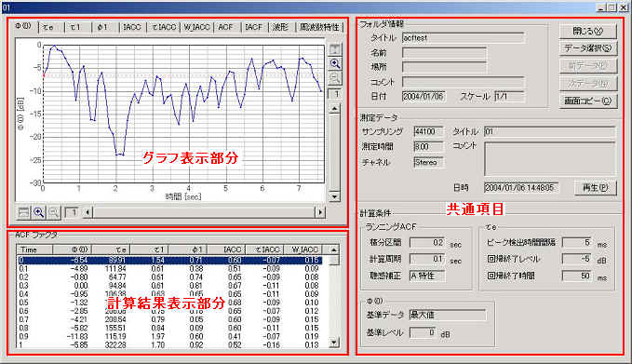This screenshot has width=632, height=364.
Task: Reset vertical zoom with the top fit icon
Action: point(334,49)
